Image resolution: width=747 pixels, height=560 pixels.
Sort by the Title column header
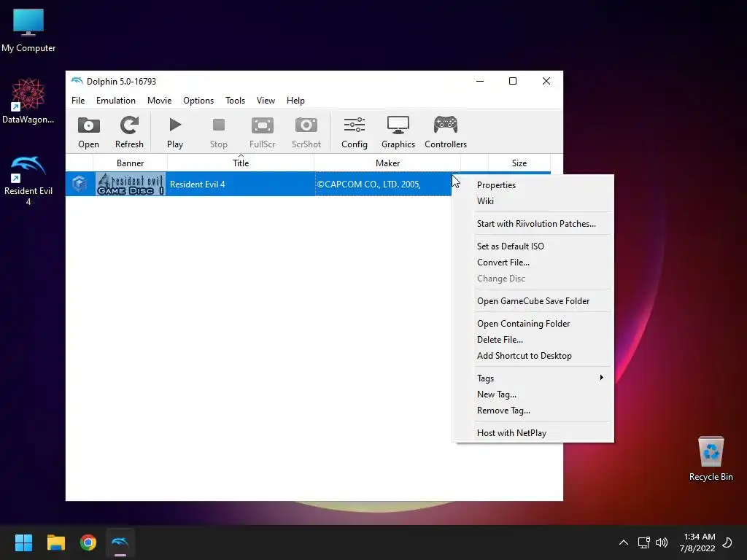pos(241,163)
